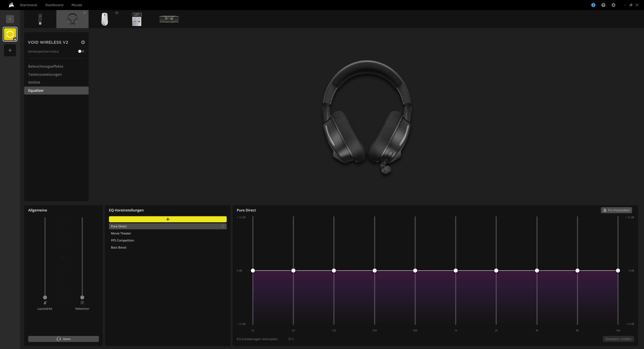Open Pure Direct preset three-dot menu

[222, 226]
